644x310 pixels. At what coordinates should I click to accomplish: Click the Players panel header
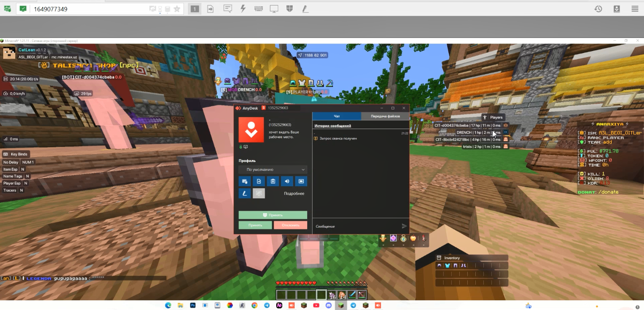(493, 117)
